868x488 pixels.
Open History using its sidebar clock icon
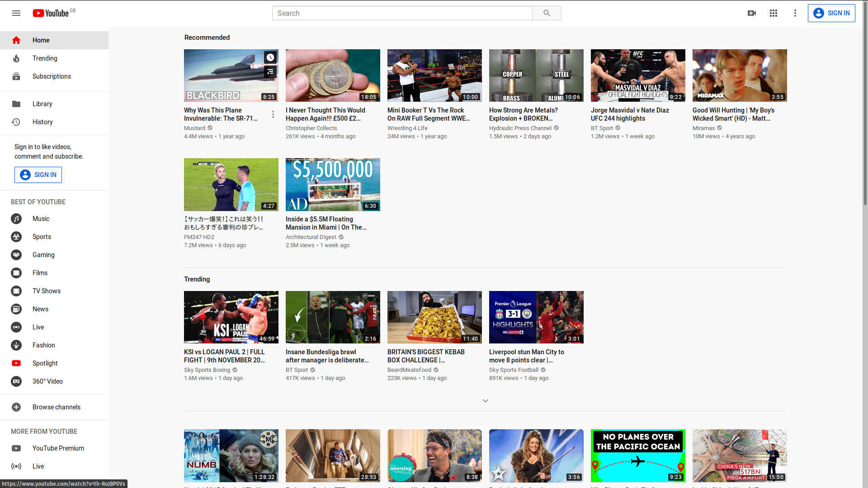pos(16,122)
